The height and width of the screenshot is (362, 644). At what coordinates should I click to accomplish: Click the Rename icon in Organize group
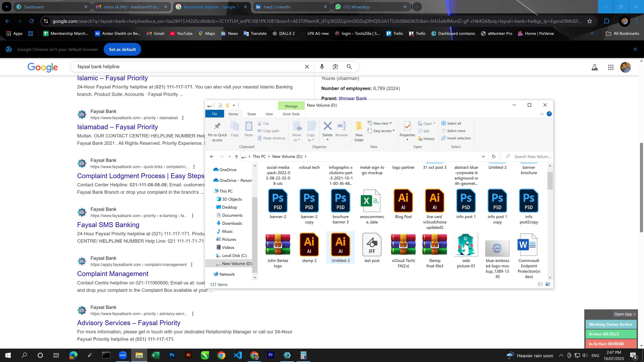point(341,129)
